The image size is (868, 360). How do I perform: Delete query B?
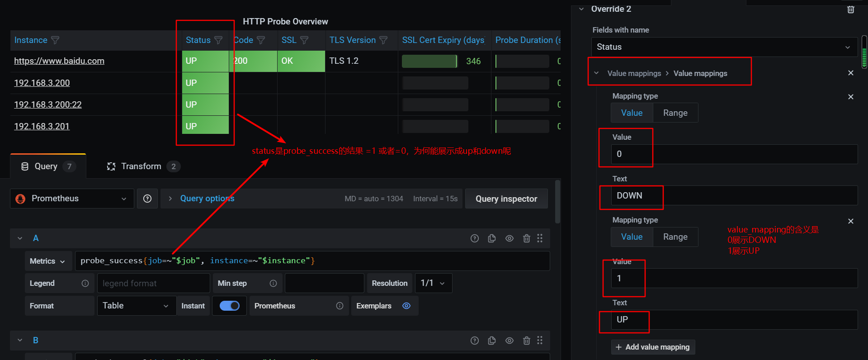(526, 341)
